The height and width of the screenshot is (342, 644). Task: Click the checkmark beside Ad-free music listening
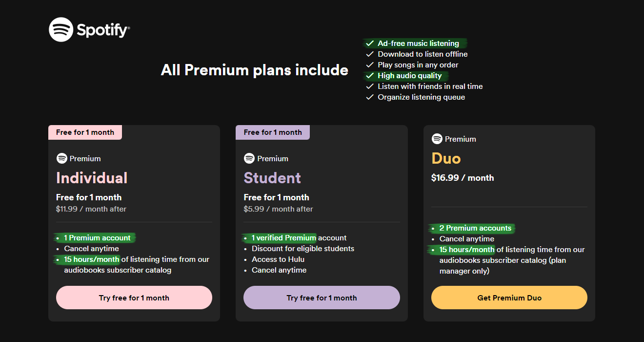(369, 43)
